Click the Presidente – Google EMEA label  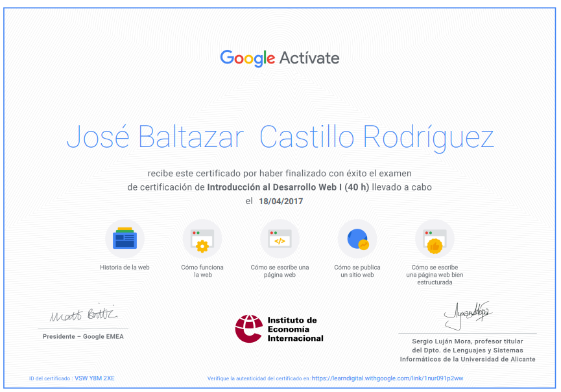83,336
